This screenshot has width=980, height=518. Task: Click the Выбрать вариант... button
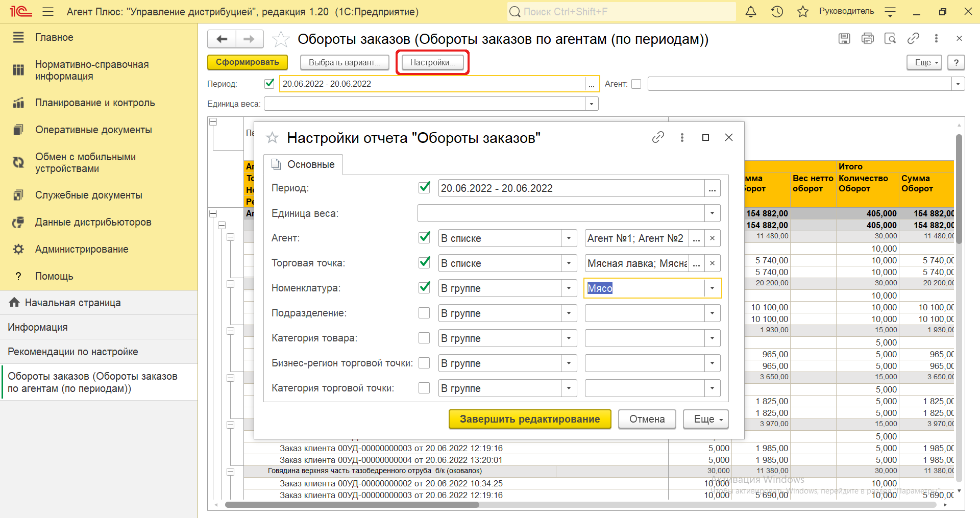(x=345, y=62)
